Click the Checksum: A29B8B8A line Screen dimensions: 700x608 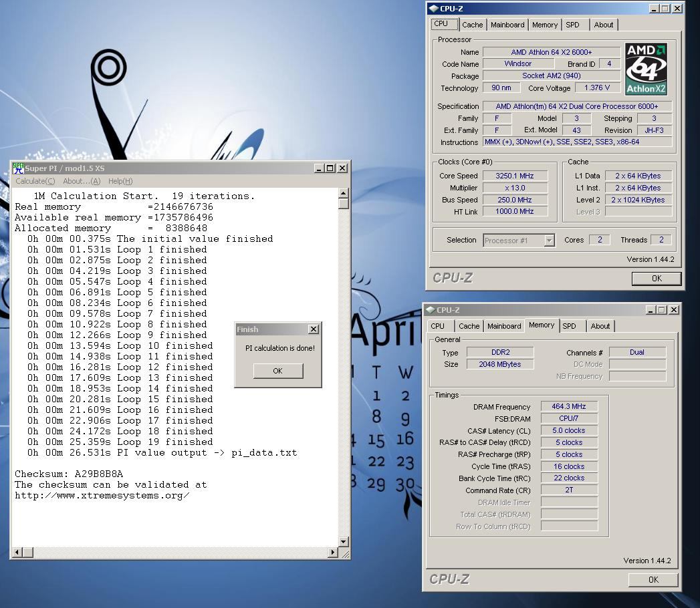(x=69, y=474)
